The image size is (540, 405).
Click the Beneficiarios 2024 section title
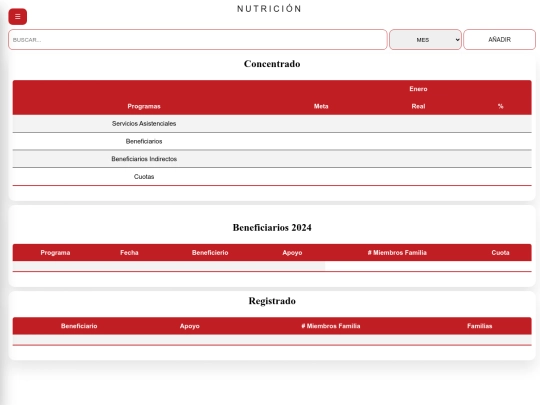click(x=272, y=228)
